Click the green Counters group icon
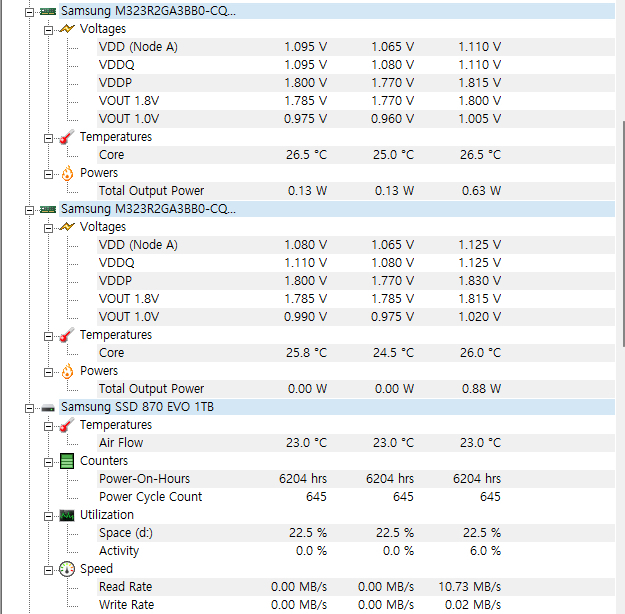This screenshot has width=625, height=614. (x=67, y=461)
